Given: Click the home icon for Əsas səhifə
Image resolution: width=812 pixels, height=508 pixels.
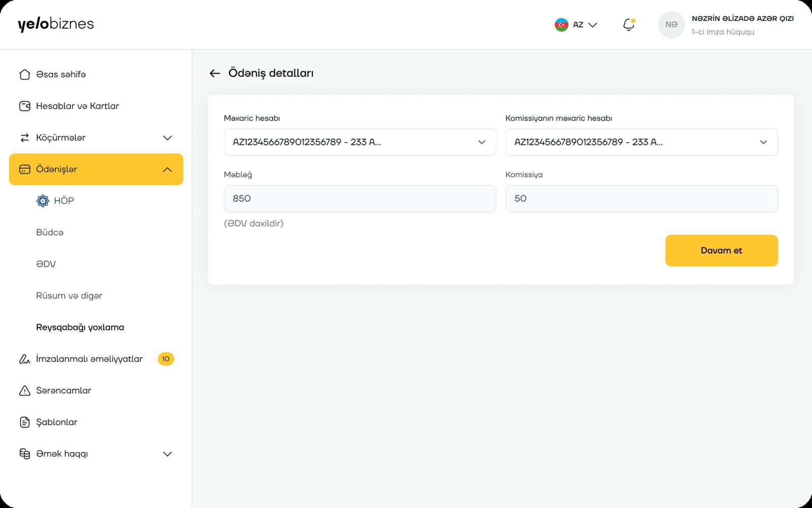Looking at the screenshot, I should point(24,75).
